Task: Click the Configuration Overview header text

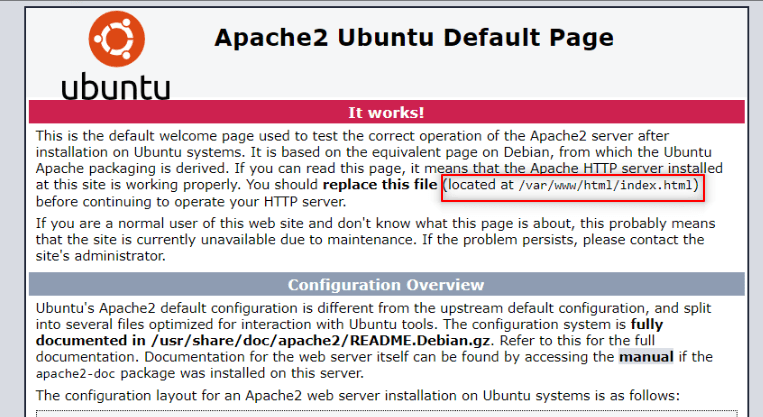Action: coord(386,285)
